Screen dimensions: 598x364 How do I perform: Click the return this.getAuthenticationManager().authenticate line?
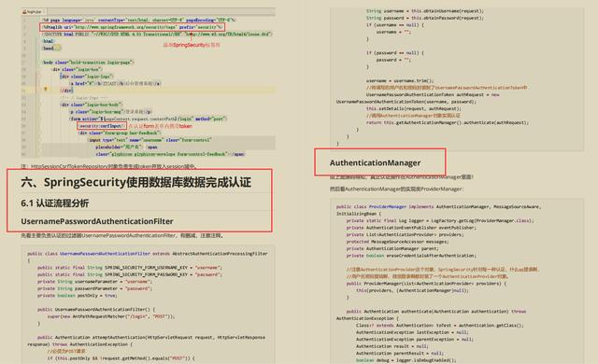(x=448, y=122)
